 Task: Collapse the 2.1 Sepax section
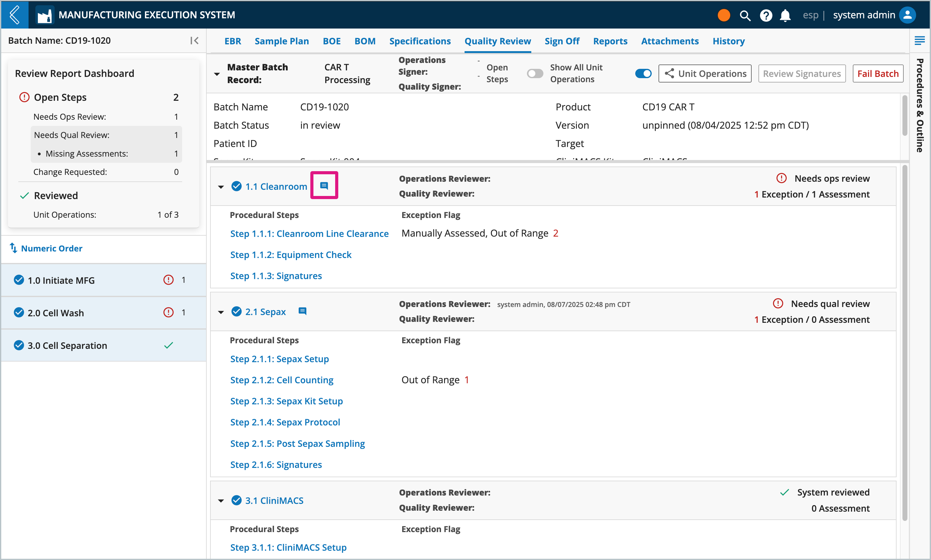[221, 312]
